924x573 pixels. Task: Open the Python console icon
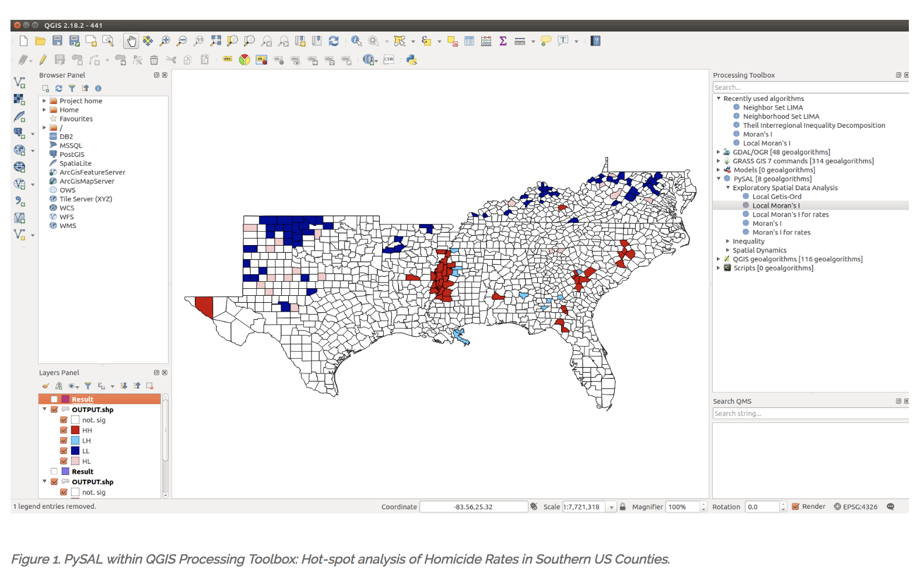[412, 60]
